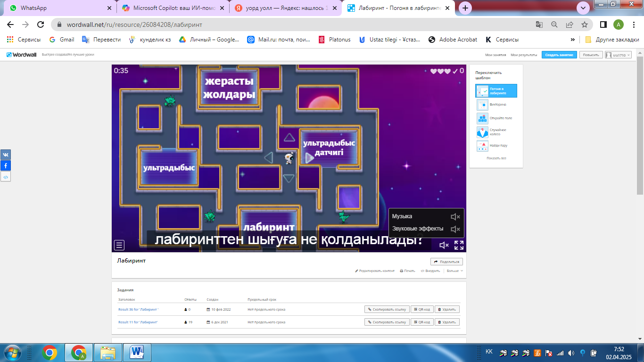Switch template to Найди пару
This screenshot has width=644, height=362.
[x=496, y=146]
